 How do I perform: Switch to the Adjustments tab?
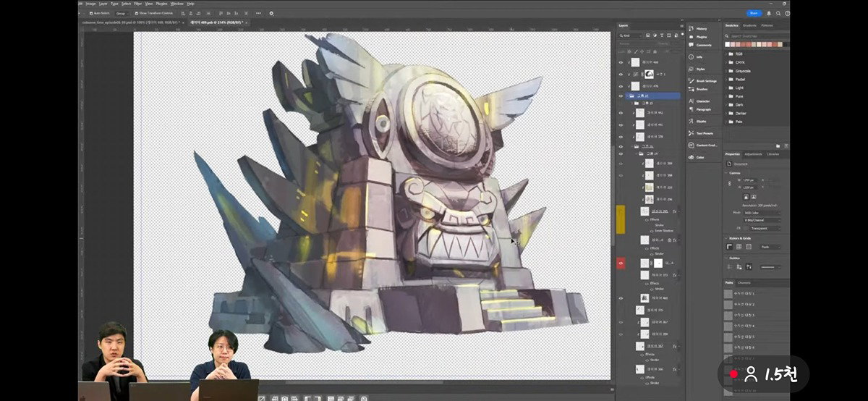point(753,154)
